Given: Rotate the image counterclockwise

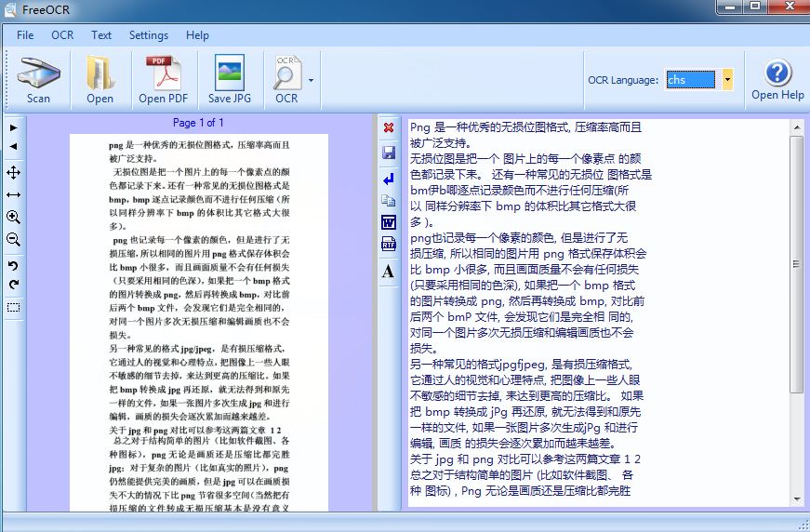Looking at the screenshot, I should tap(13, 265).
